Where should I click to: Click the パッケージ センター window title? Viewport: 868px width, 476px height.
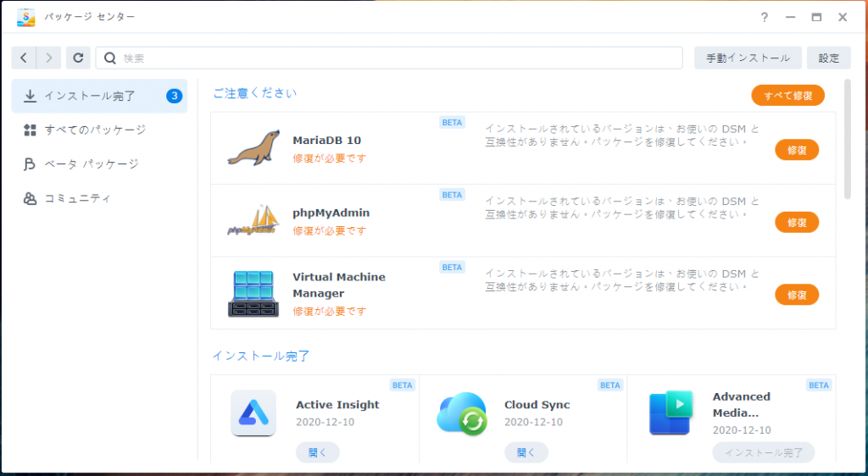coord(90,17)
